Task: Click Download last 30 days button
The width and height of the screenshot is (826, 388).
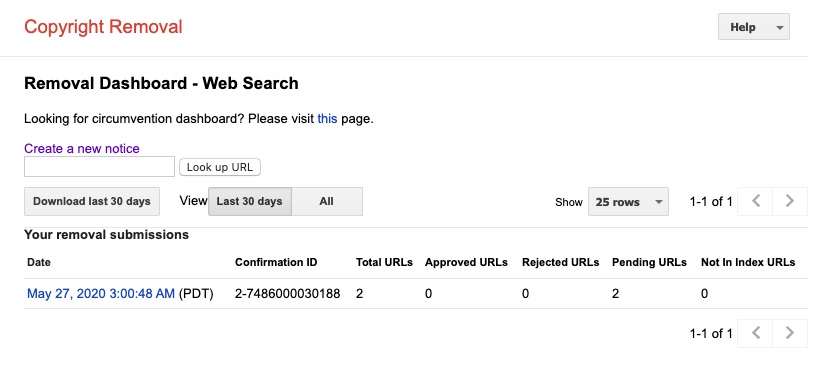Action: (x=92, y=201)
